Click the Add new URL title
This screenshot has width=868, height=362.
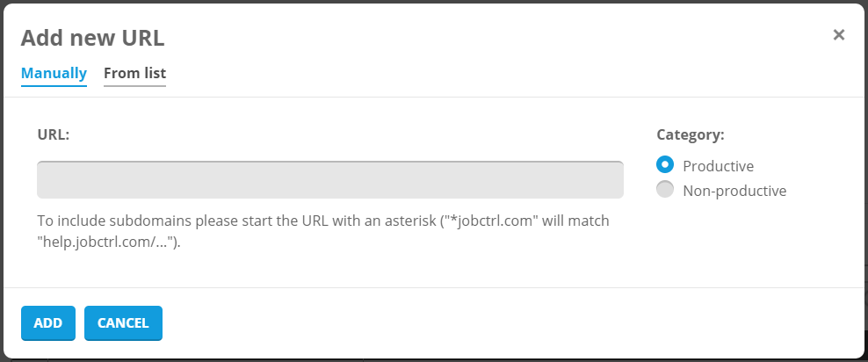[92, 38]
